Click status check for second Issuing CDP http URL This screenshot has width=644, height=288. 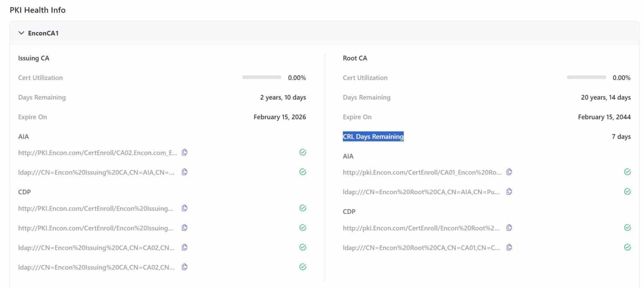tap(303, 228)
